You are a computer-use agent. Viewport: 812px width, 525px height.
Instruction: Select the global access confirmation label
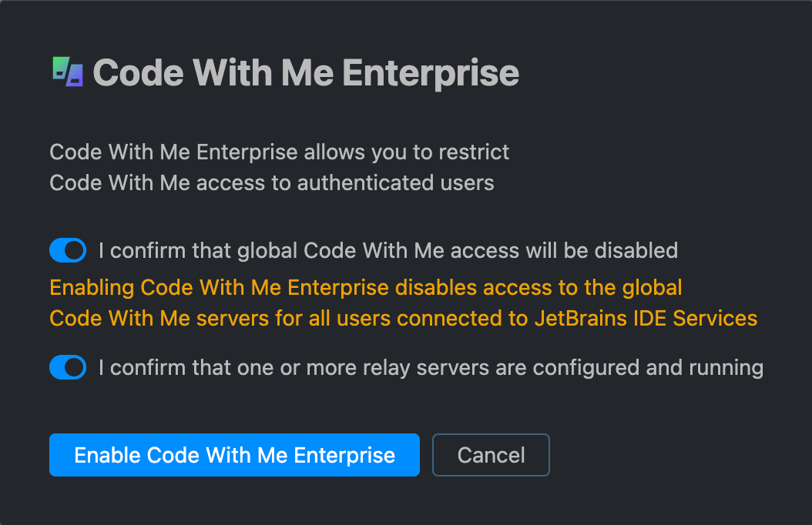coord(385,250)
